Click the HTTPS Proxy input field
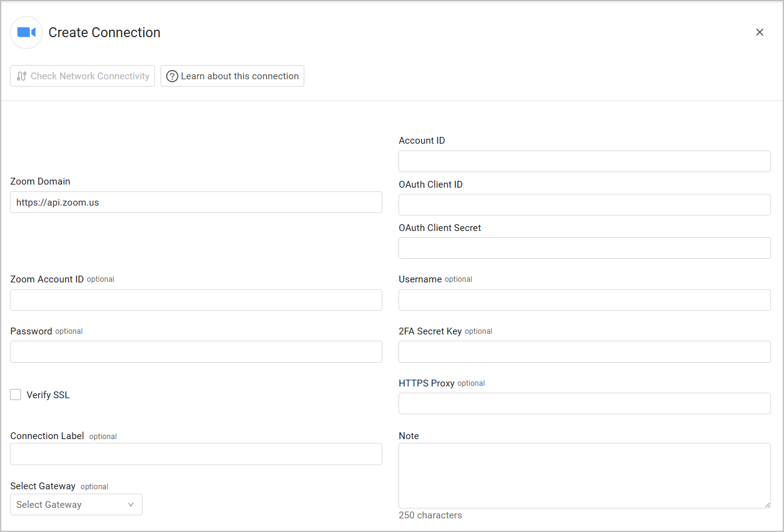 (x=584, y=403)
